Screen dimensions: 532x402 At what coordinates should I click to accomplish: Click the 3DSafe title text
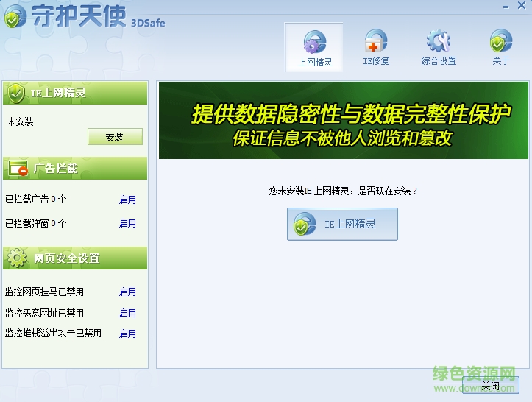[148, 23]
